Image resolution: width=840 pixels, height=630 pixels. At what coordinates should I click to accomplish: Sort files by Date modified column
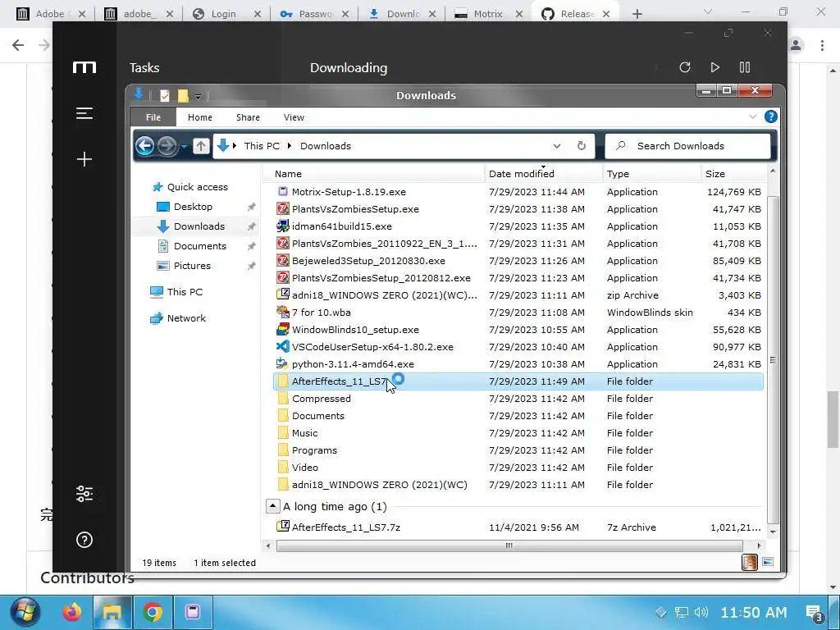(544, 174)
